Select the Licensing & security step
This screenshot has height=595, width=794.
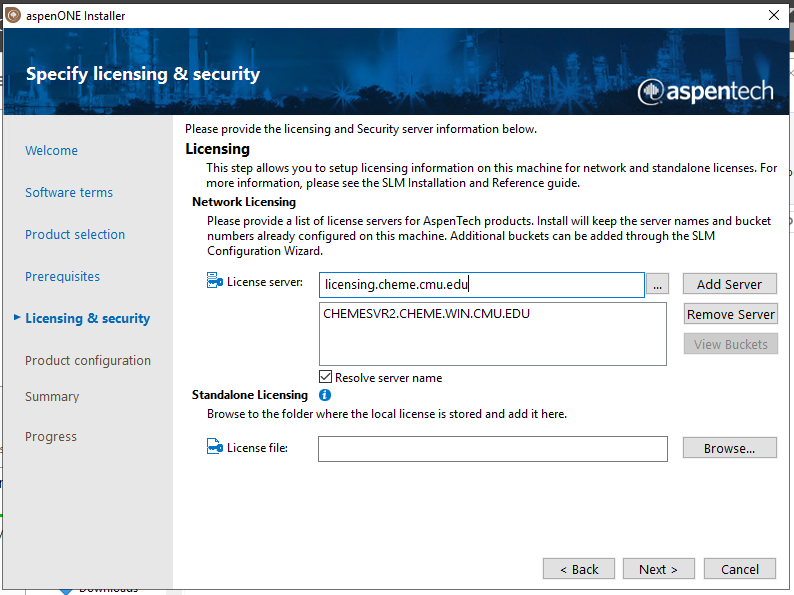tap(88, 318)
